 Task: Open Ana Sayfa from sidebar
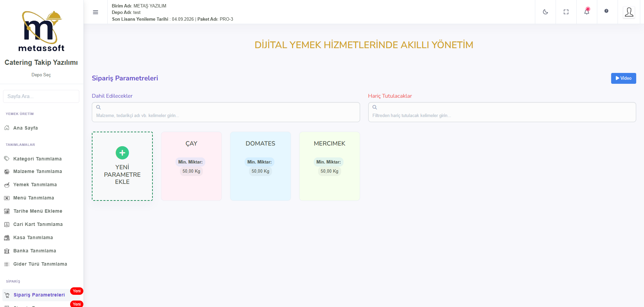[25, 128]
